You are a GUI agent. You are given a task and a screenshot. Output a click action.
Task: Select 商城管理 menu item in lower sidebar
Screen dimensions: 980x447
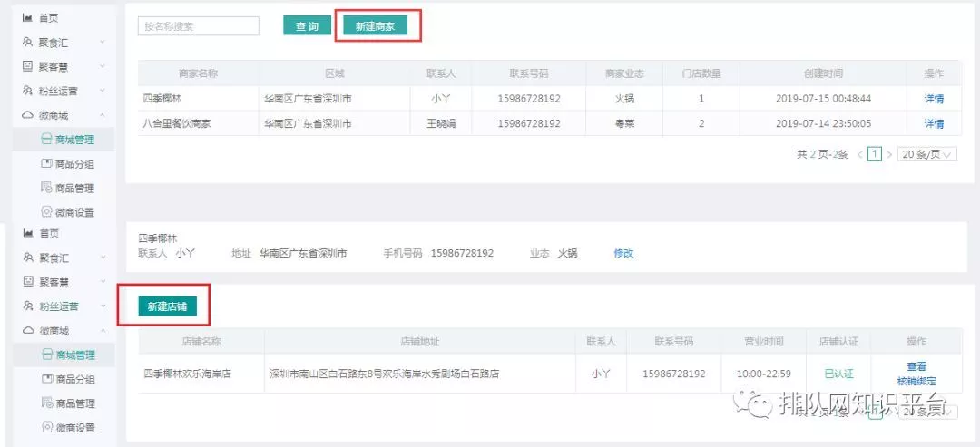[74, 355]
